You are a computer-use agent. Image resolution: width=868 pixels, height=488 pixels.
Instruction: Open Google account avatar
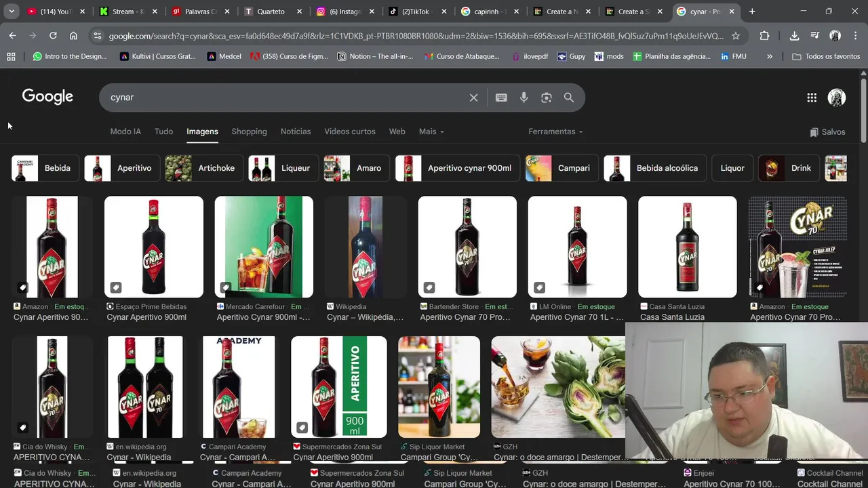(x=837, y=98)
